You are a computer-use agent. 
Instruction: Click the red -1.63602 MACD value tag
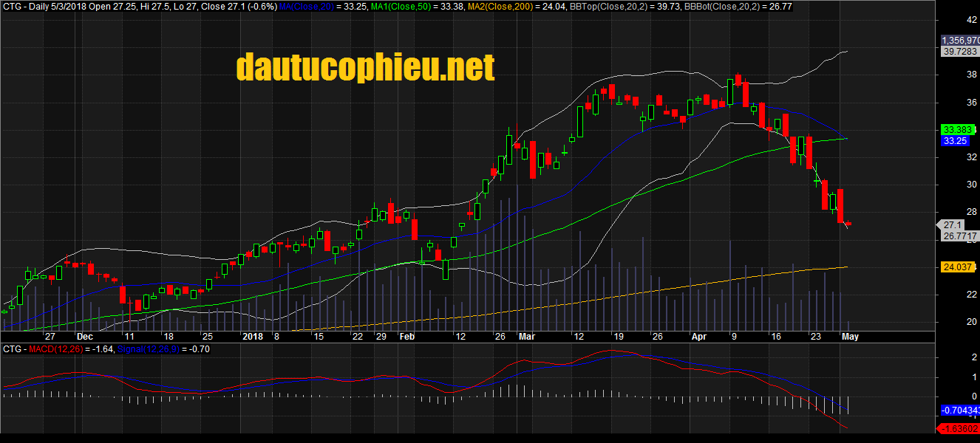pyautogui.click(x=959, y=429)
